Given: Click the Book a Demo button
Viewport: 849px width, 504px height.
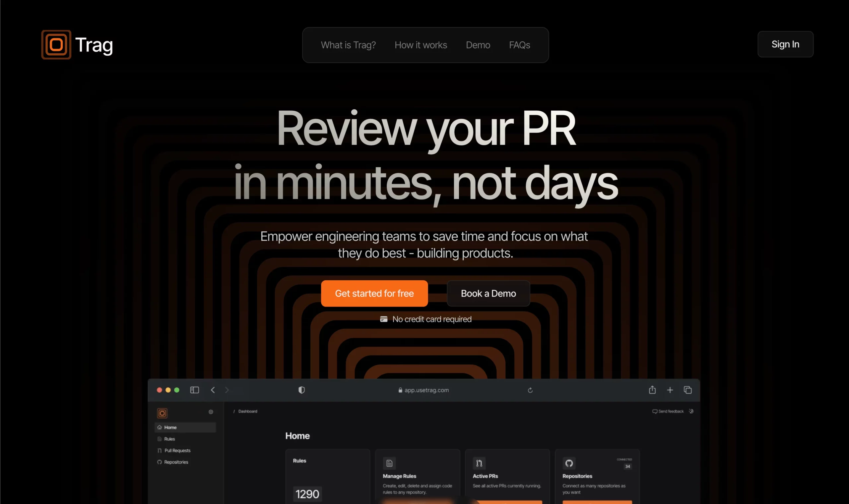Looking at the screenshot, I should click(x=488, y=293).
